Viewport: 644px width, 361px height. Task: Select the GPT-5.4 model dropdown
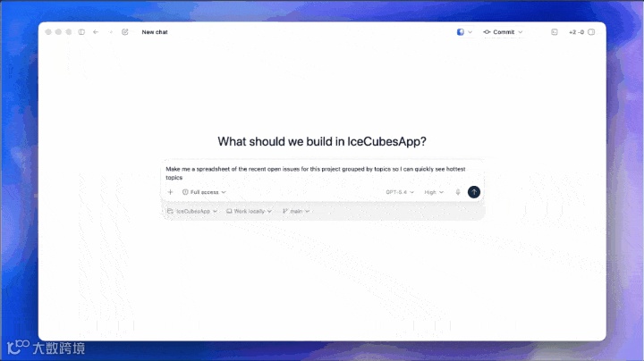point(400,192)
